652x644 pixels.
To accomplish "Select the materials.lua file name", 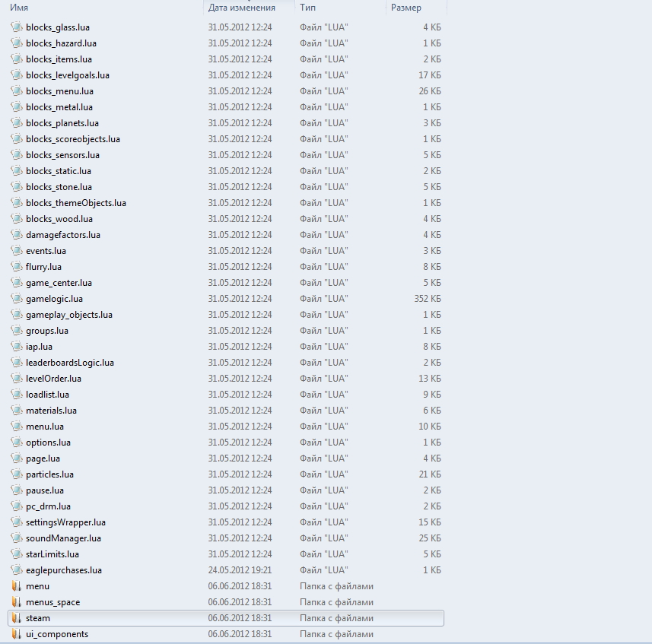I will coord(51,411).
